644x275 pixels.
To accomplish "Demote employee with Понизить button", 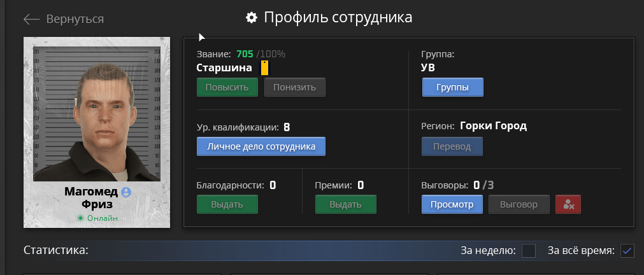I will 294,87.
